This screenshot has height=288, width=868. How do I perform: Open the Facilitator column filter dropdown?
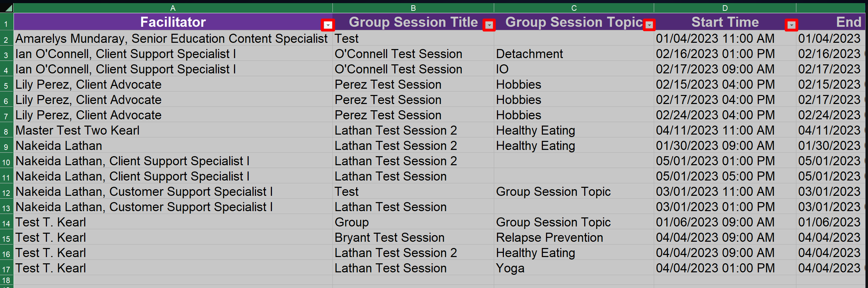328,25
